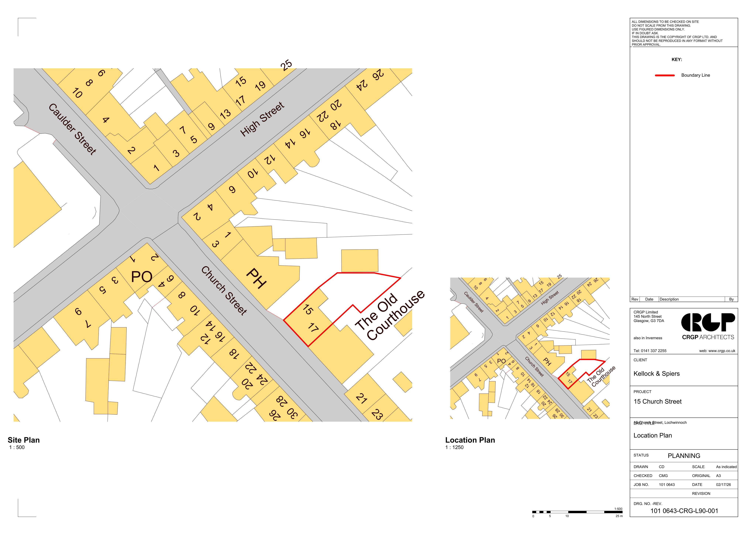This screenshot has height=535, width=756.
Task: Click the job number '101 0643'
Action: (x=667, y=485)
